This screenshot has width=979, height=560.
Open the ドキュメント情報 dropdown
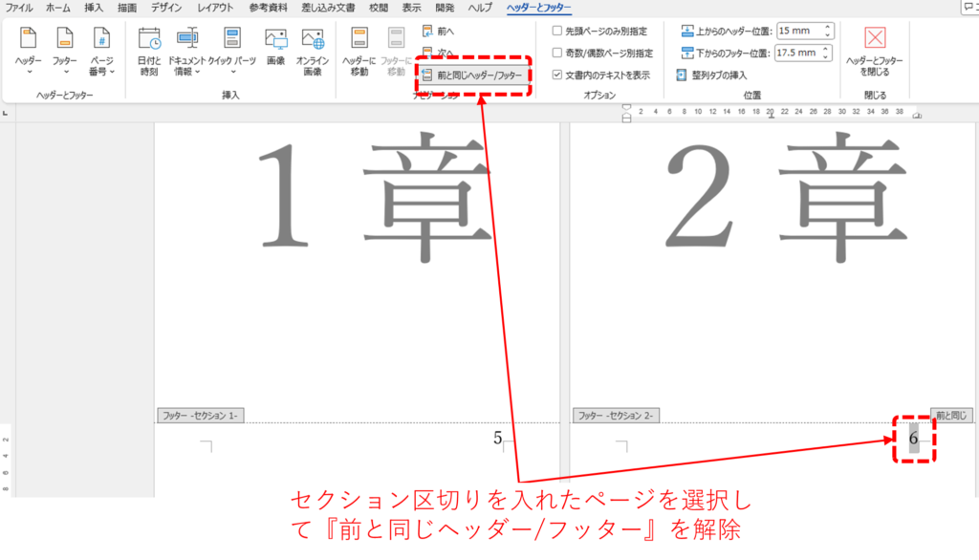186,52
